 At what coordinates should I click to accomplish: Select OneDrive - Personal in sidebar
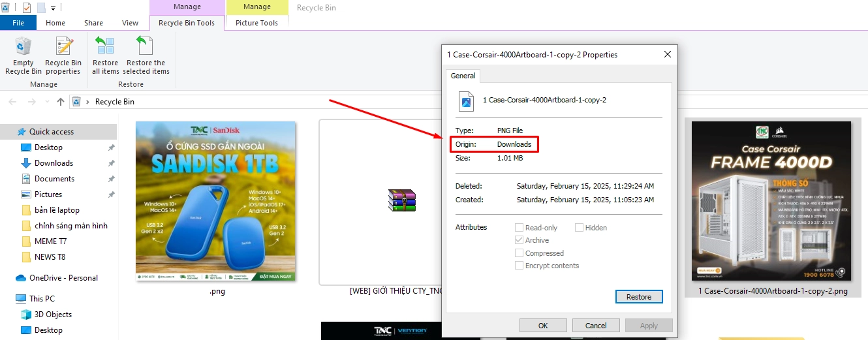coord(63,278)
